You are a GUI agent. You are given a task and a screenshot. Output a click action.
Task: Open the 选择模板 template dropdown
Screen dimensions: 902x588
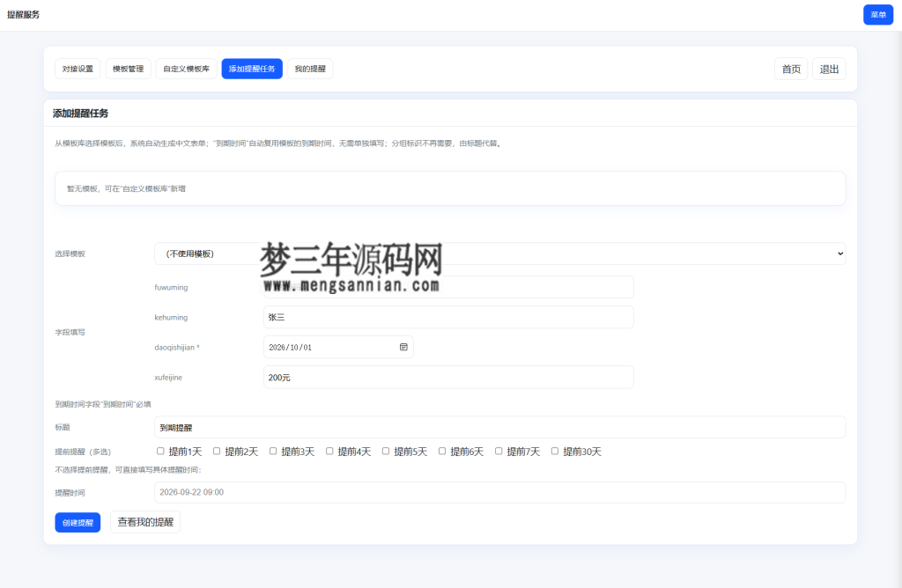click(x=499, y=254)
